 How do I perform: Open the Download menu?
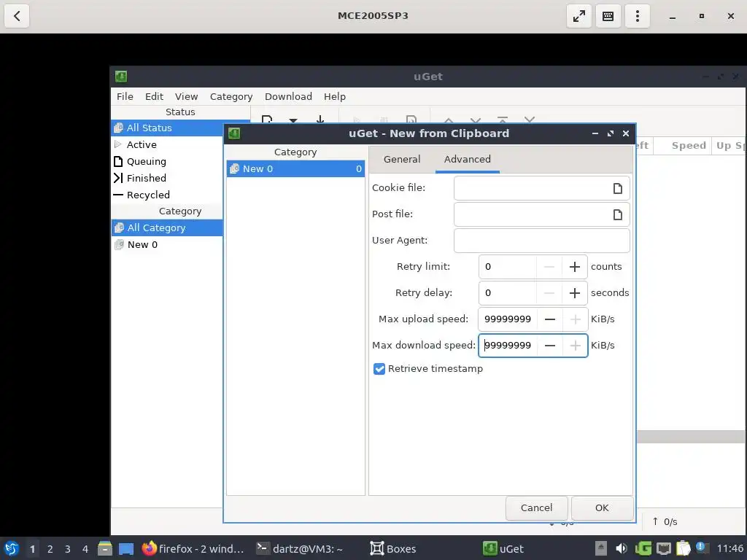(288, 96)
